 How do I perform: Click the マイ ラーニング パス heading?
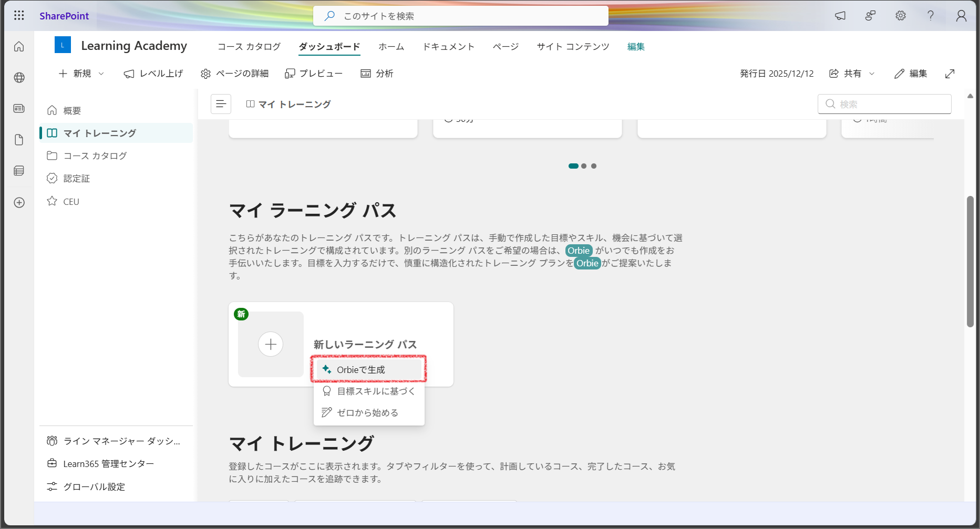click(313, 210)
